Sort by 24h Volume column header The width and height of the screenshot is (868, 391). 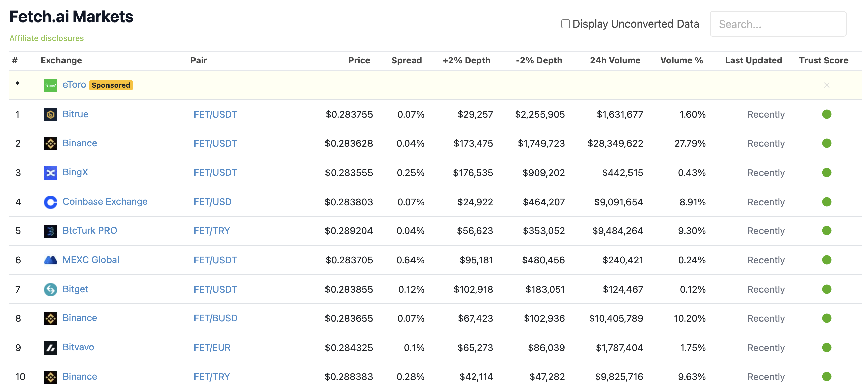(x=615, y=60)
